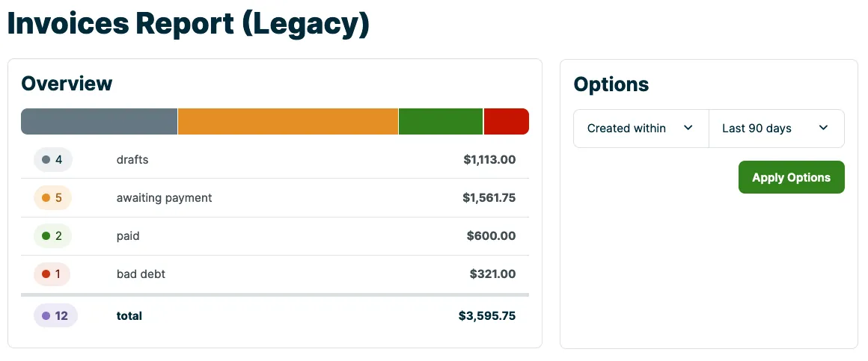
Task: Click the Apply Options button
Action: point(792,177)
